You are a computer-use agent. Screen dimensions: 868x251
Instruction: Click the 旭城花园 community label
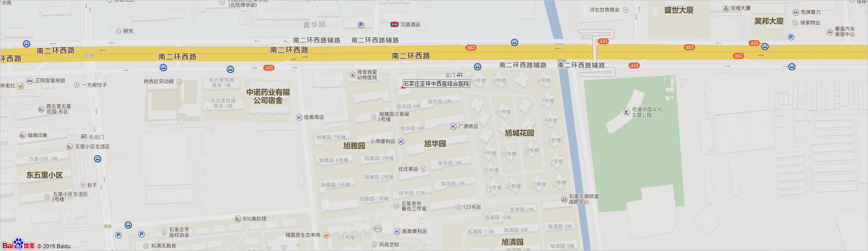pos(519,133)
